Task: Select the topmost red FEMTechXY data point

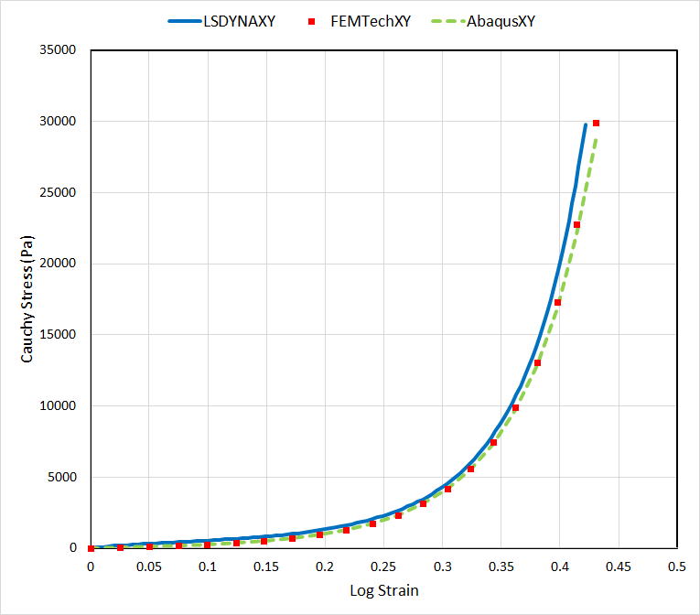Action: tap(596, 123)
